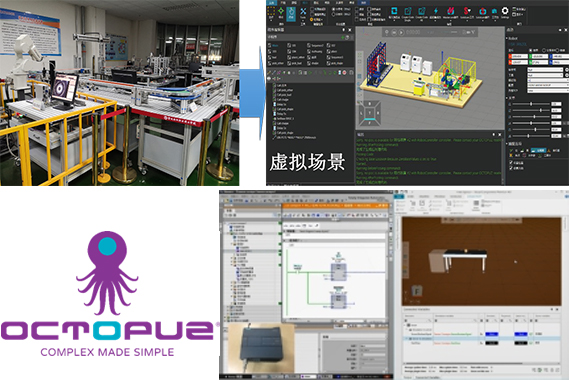The height and width of the screenshot is (380, 569).
Task: Click the front face of the view cube
Action: [x=370, y=113]
